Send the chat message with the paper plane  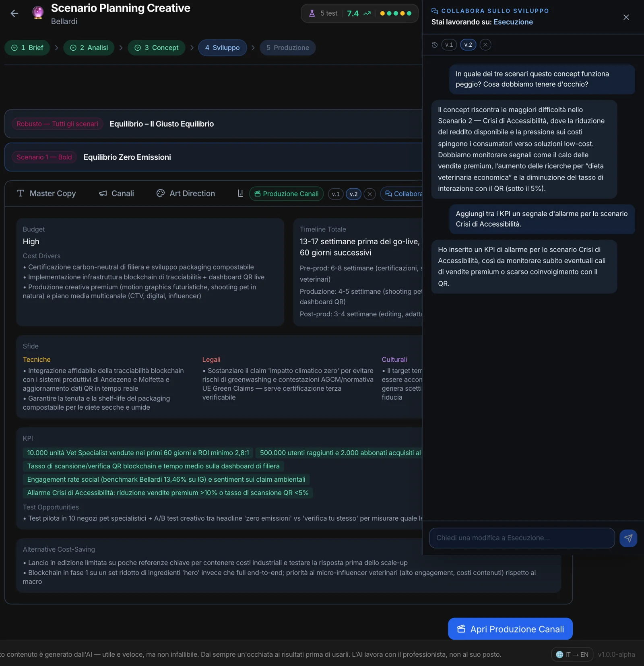tap(628, 538)
